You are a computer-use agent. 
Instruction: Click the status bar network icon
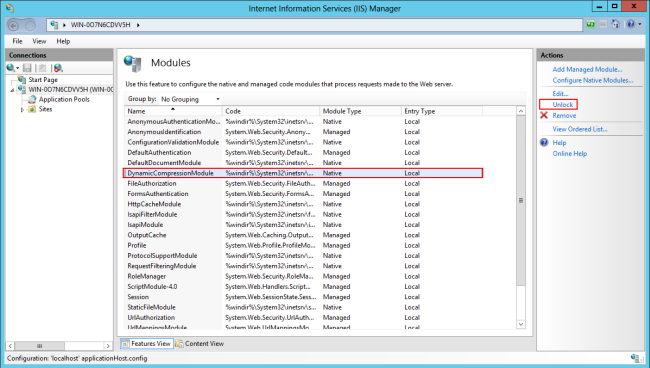point(635,358)
